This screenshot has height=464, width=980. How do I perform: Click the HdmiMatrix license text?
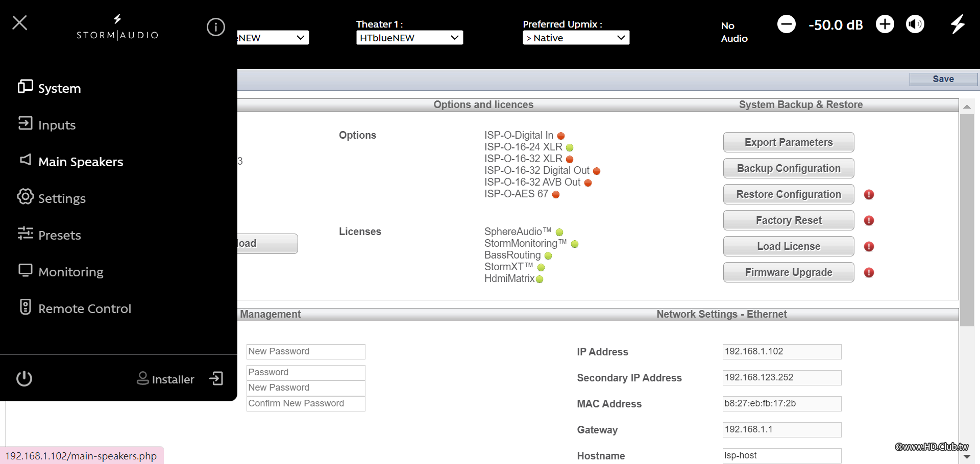tap(509, 278)
